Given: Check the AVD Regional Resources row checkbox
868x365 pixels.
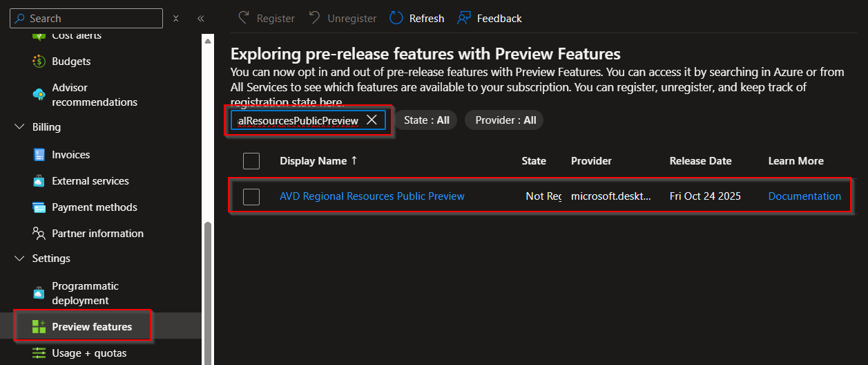Looking at the screenshot, I should [x=251, y=196].
